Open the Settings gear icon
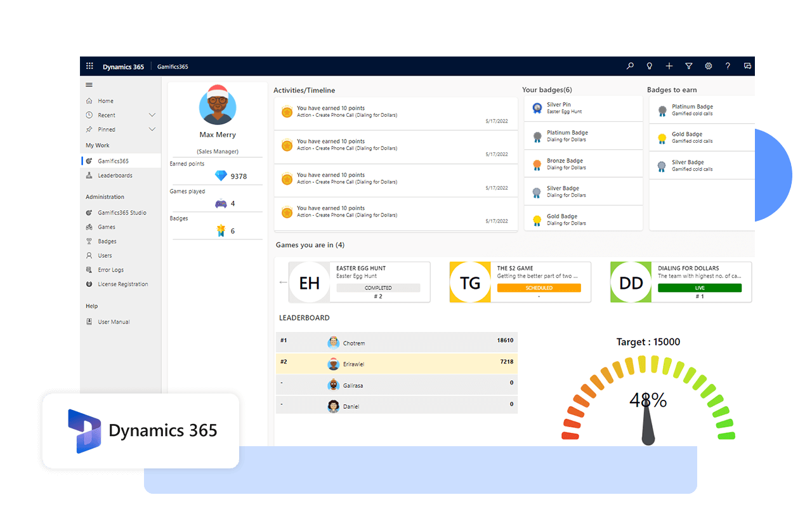 (708, 66)
